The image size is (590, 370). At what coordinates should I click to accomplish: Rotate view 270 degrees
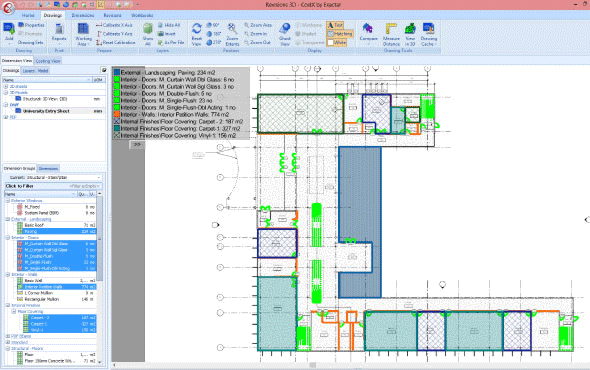click(x=214, y=43)
